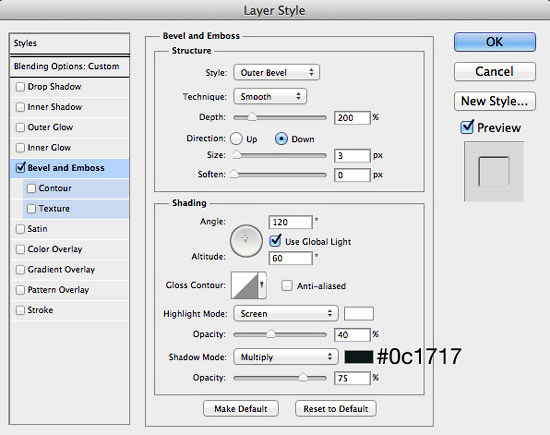550x435 pixels.
Task: Select the Inner Shadow label row
Action: coord(69,107)
